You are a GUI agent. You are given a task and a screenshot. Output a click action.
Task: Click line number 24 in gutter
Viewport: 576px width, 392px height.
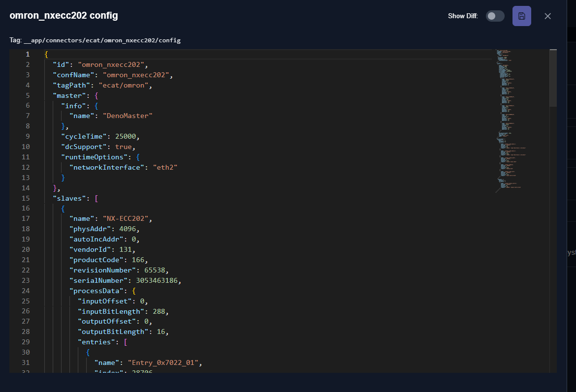click(x=26, y=291)
